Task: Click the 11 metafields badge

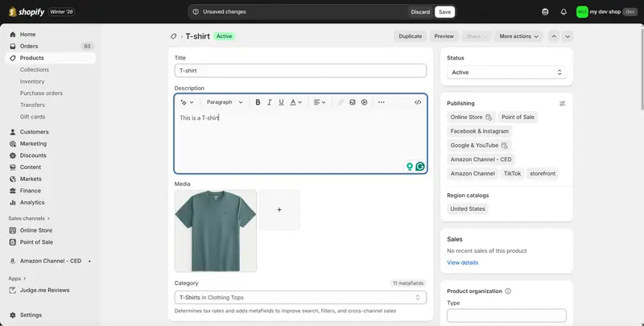Action: [x=408, y=283]
